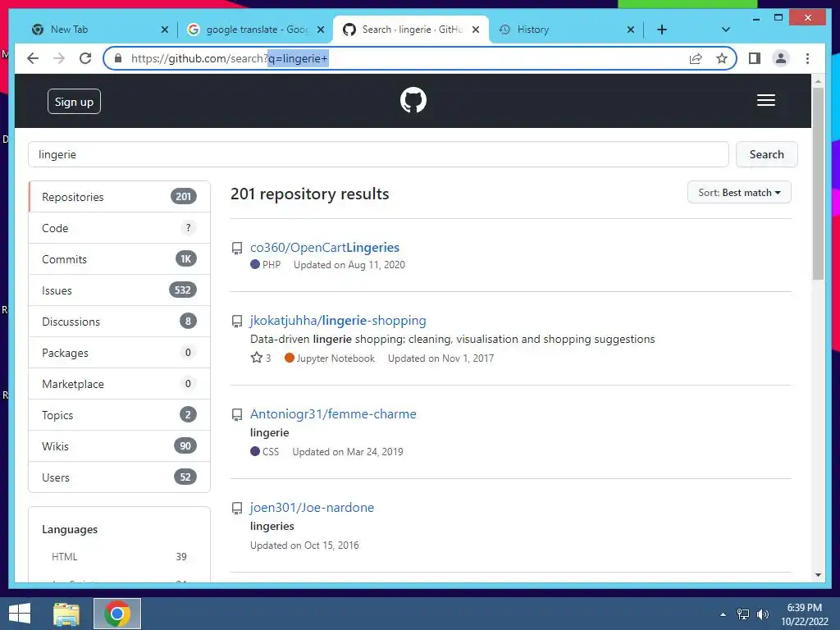Close the google translate tab
Viewport: 840px width, 630px height.
[321, 30]
